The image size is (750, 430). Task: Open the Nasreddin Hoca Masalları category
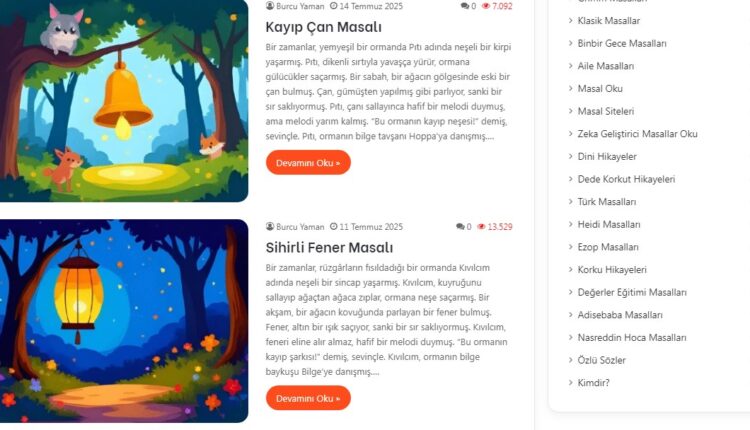tap(632, 337)
